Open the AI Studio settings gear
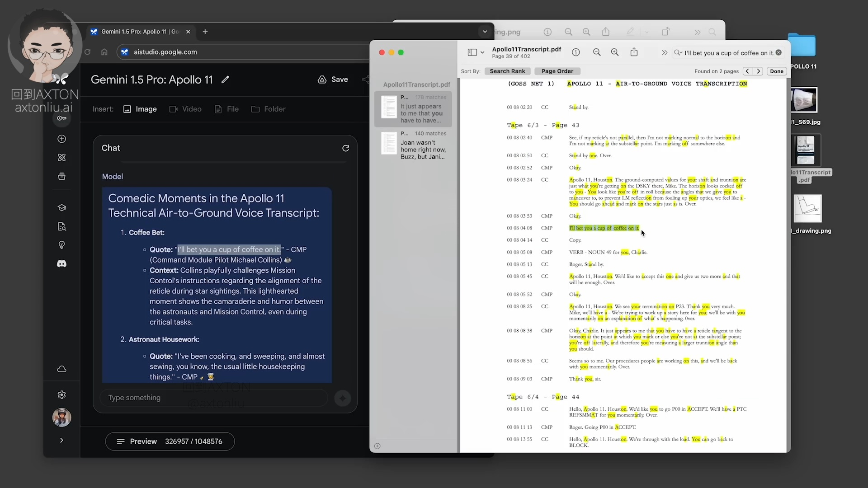 62,395
